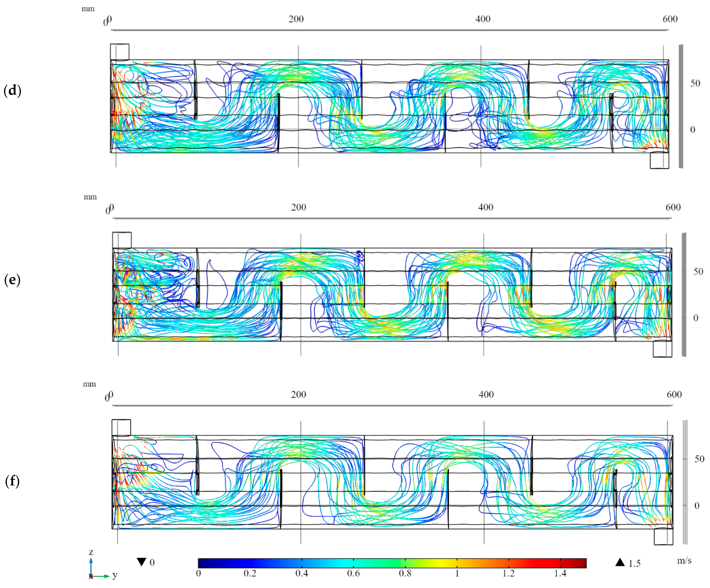Click the 200 axis tick label above panel (e)
This screenshot has height=588, width=710.
[x=299, y=207]
